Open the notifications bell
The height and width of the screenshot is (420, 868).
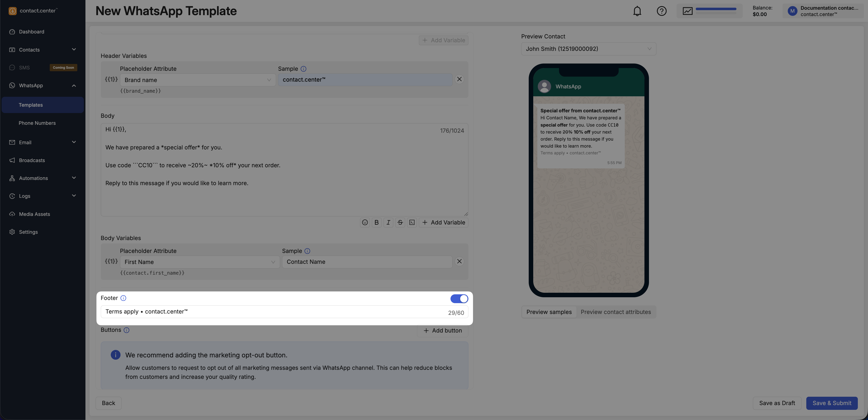pos(637,11)
